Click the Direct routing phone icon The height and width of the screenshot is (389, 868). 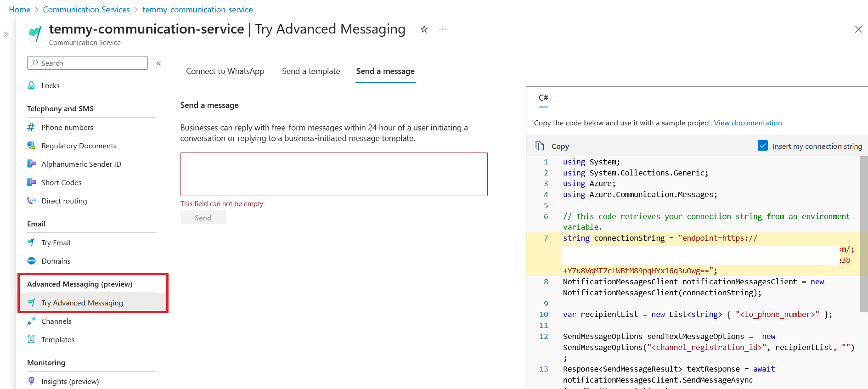(31, 201)
